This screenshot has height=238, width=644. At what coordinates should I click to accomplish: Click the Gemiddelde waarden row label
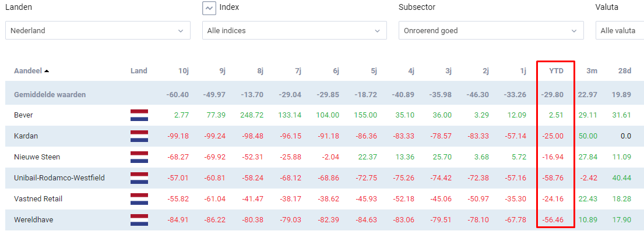[x=50, y=95]
